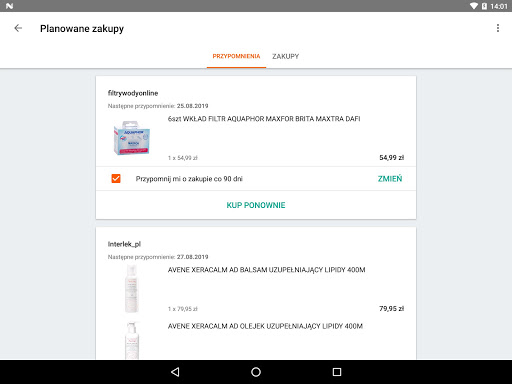Open the Avene balsam product image
The image size is (512, 384).
pyautogui.click(x=132, y=289)
